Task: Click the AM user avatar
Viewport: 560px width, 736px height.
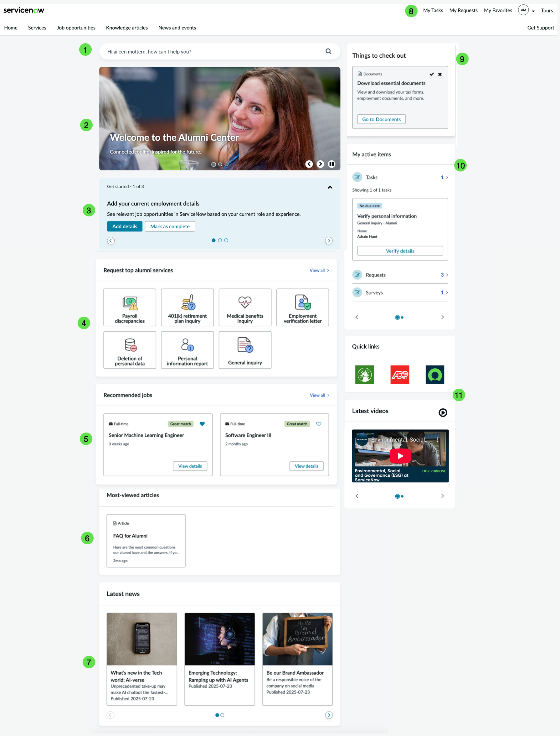Action: (x=523, y=10)
